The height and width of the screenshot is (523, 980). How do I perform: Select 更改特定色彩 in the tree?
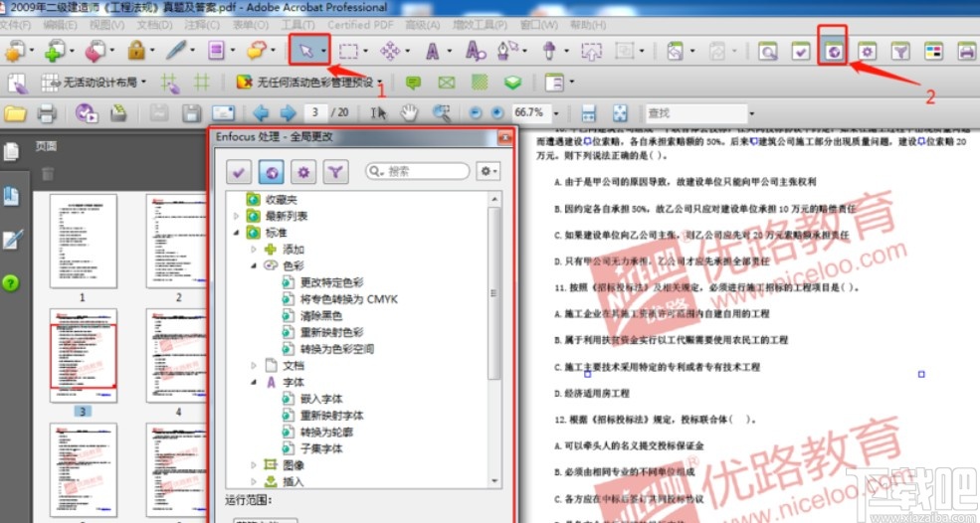(x=331, y=282)
